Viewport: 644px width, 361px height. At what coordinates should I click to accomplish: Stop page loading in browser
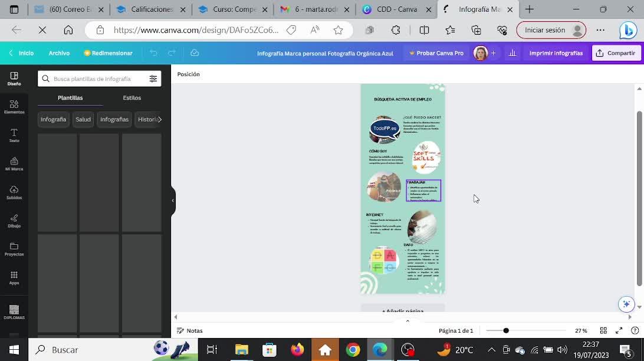click(x=42, y=30)
